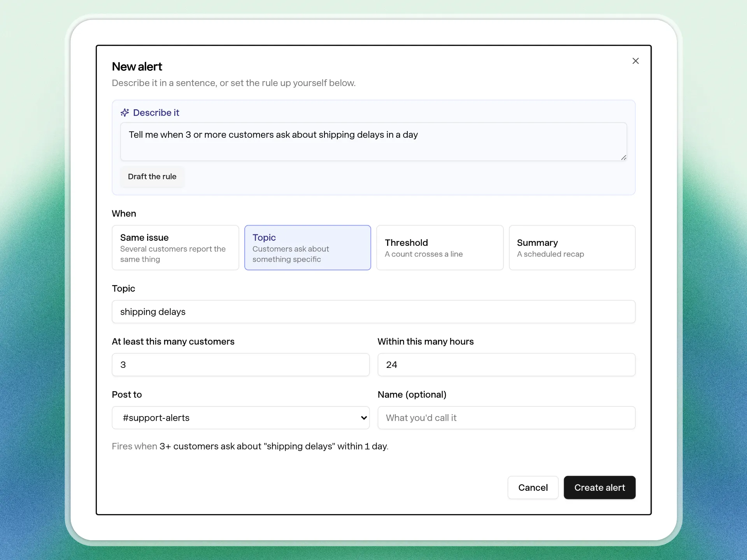Select the Topic option card
The height and width of the screenshot is (560, 747).
click(308, 248)
